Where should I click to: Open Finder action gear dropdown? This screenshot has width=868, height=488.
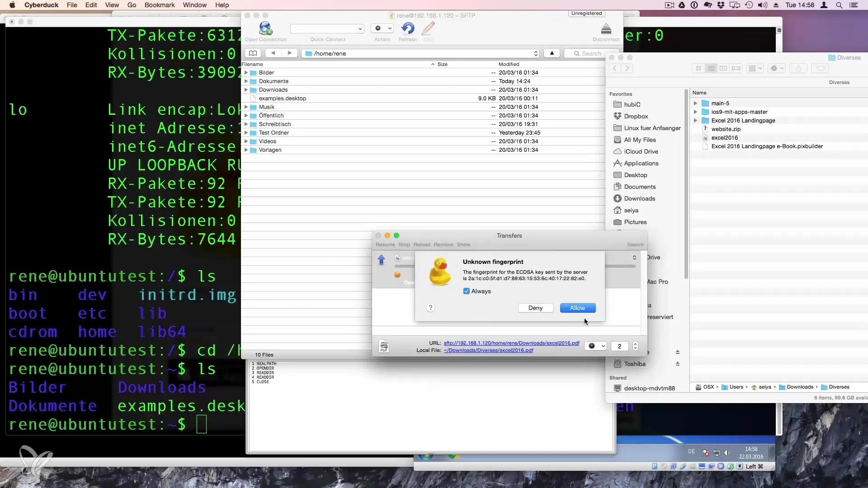point(777,68)
